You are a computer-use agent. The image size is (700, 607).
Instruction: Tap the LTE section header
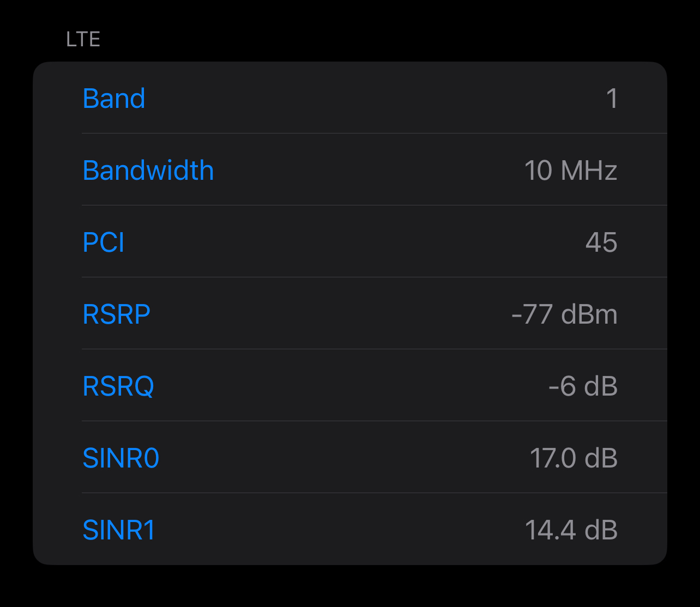[x=83, y=39]
